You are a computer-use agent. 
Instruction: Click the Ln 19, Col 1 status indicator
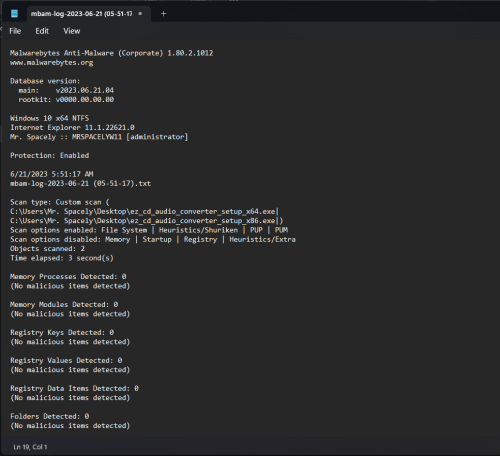point(30,447)
